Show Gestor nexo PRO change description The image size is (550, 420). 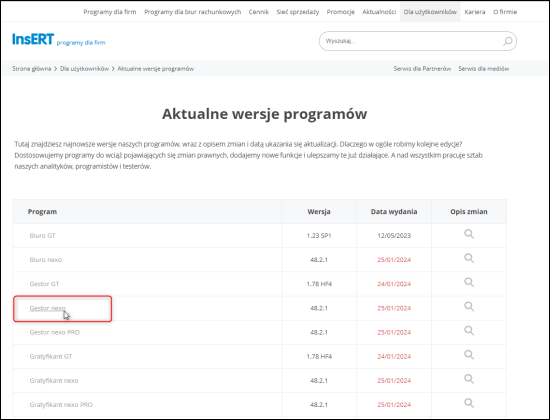coord(469,331)
